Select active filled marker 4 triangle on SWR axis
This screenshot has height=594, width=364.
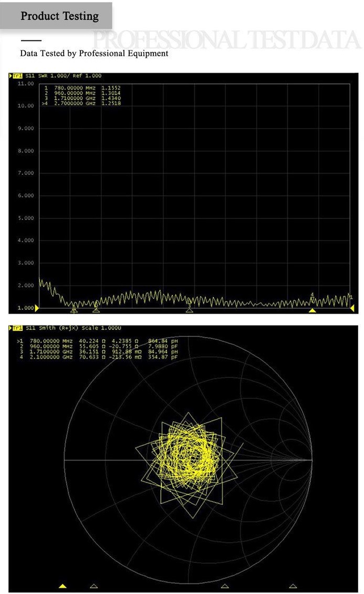point(312,310)
